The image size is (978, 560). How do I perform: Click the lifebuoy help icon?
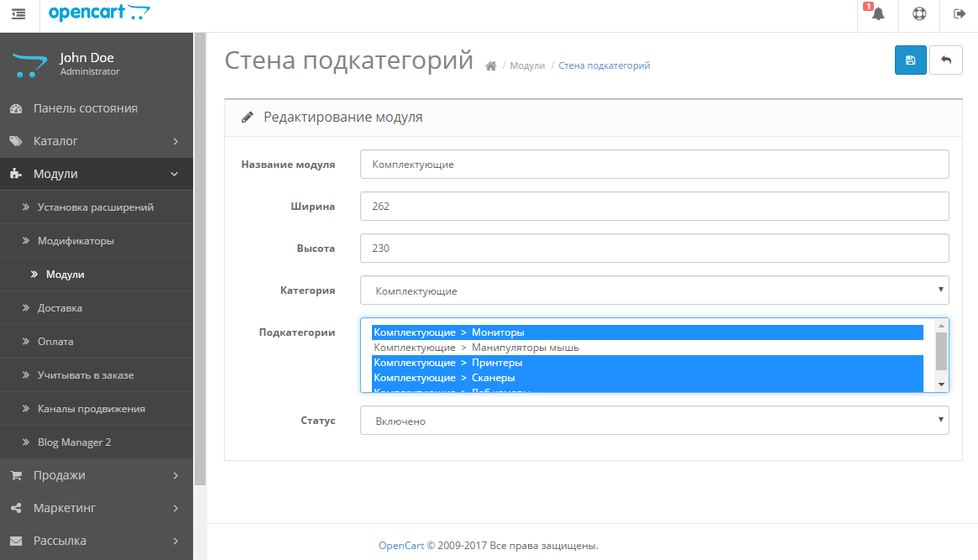coord(918,14)
